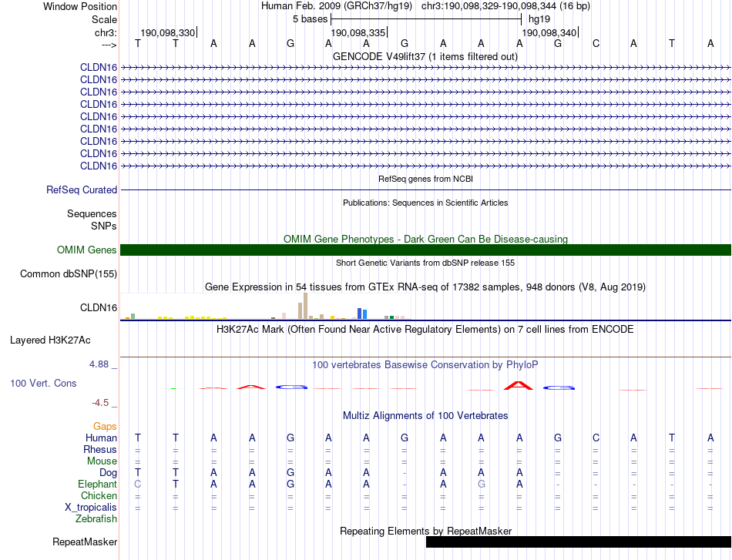Click coordinate marker 190,098,340
Screen dimensions: 732x560
(x=549, y=32)
